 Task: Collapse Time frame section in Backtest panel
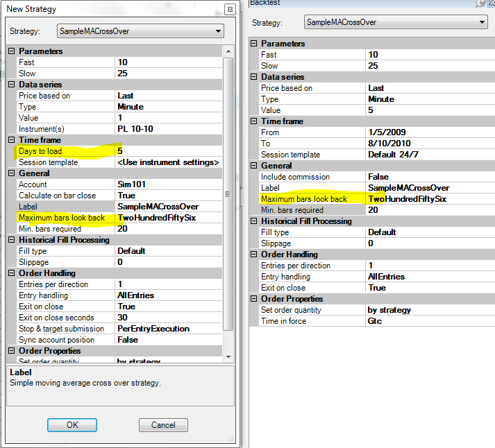pos(254,121)
